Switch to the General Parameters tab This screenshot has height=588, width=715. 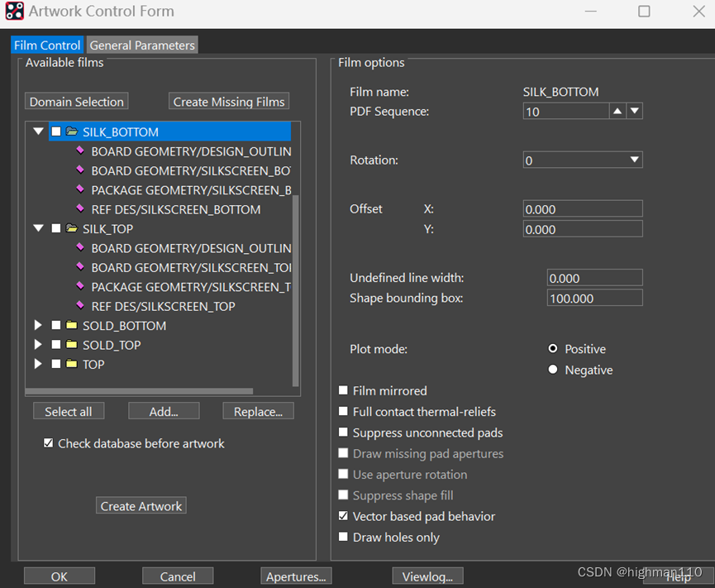pos(142,45)
